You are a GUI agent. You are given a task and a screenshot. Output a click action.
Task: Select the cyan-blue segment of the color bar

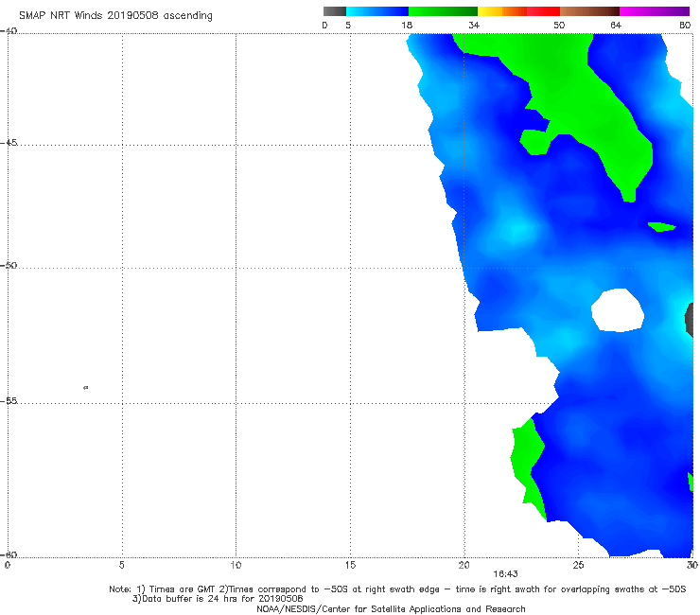pos(377,11)
